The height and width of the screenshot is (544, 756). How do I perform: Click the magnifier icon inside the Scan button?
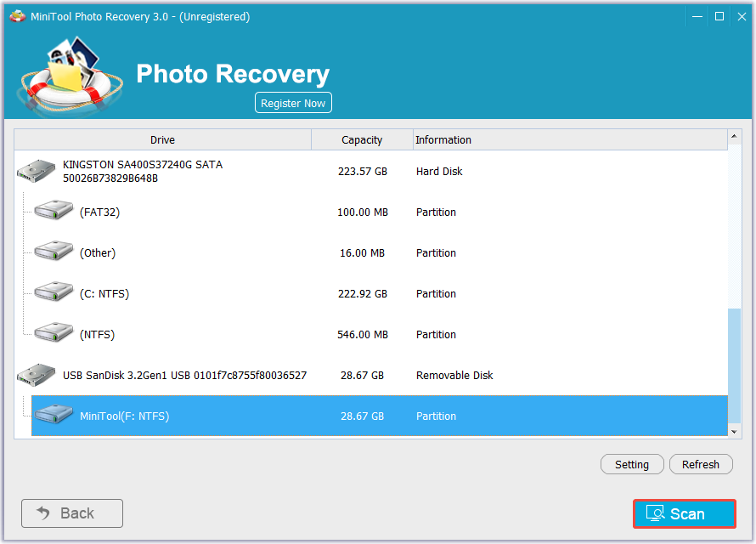click(656, 513)
